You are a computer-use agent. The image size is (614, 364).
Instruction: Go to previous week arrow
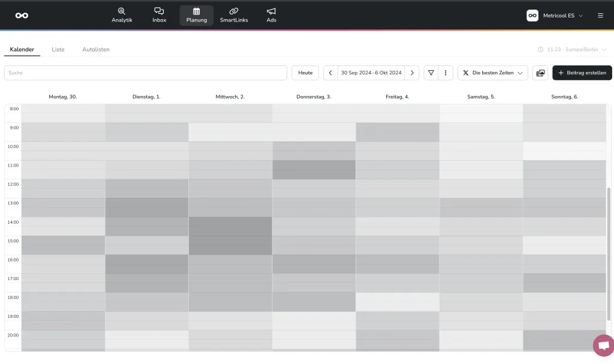tap(330, 73)
